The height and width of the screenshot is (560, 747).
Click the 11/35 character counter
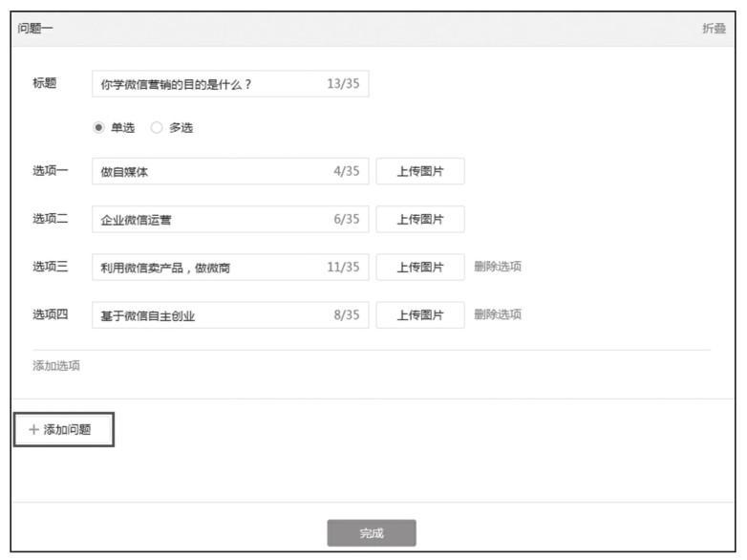tap(343, 267)
